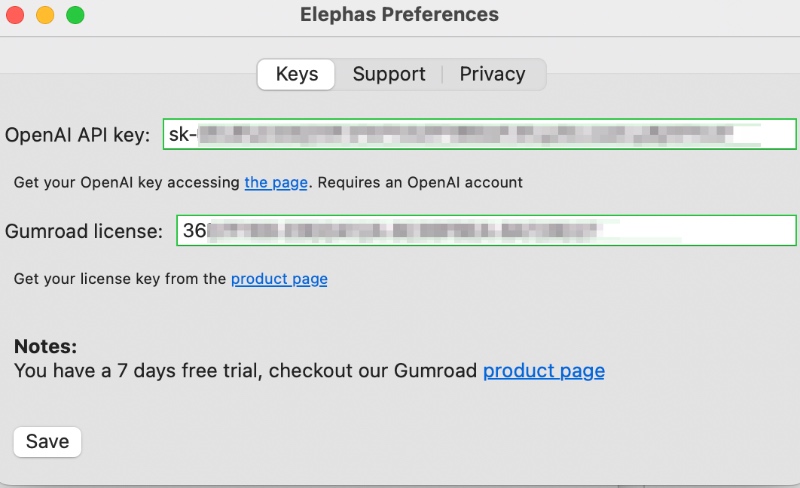The width and height of the screenshot is (800, 488).
Task: Click the bold 'Notes:' heading
Action: click(45, 347)
